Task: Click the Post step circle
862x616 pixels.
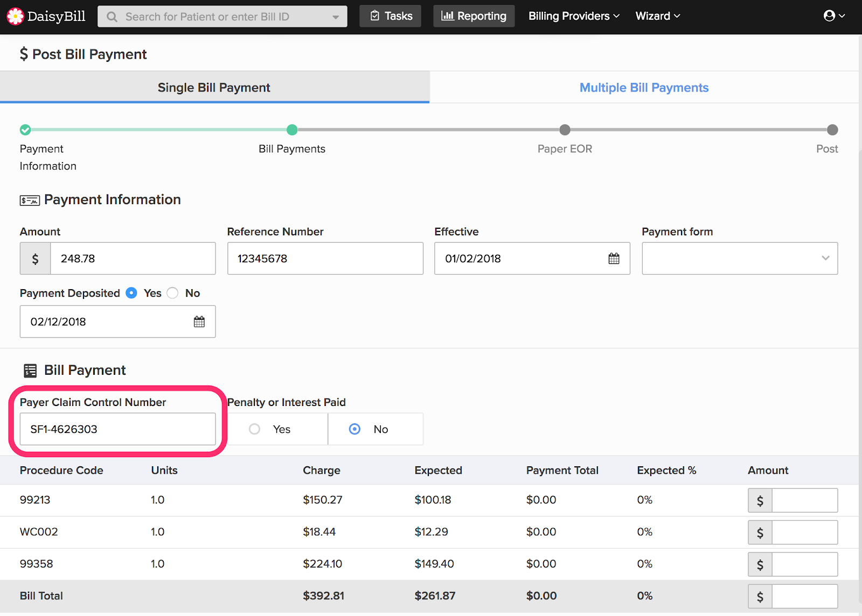Action: pyautogui.click(x=832, y=130)
